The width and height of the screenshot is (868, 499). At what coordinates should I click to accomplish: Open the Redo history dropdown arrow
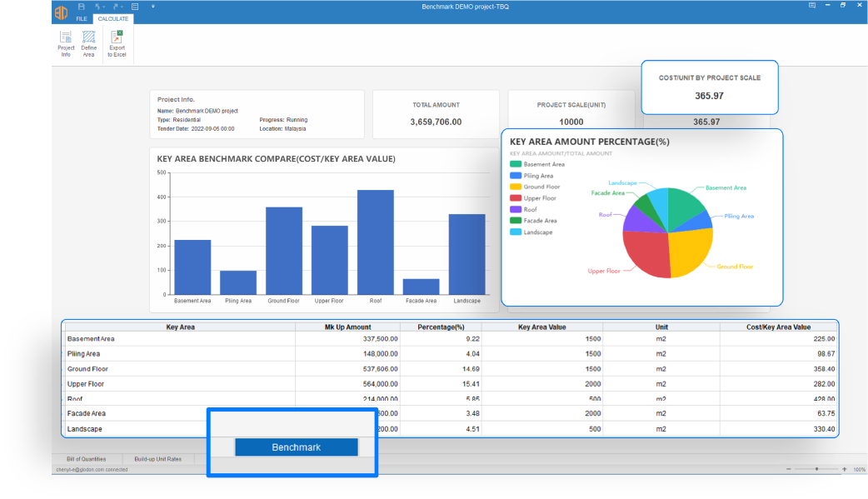tap(123, 6)
